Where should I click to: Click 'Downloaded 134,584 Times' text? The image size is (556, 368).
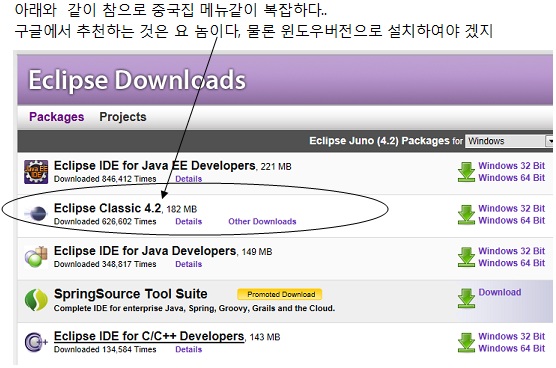105,349
